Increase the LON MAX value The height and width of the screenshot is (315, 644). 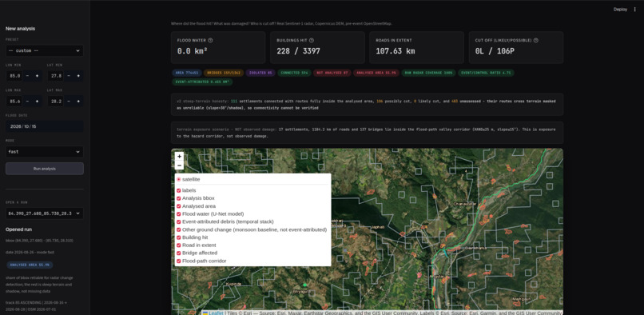(37, 102)
